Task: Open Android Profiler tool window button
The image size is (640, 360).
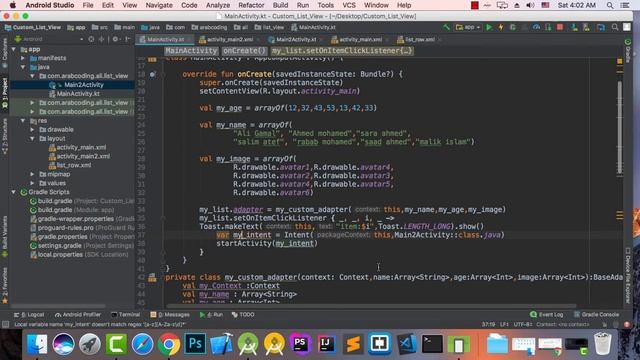Action: coord(78,315)
